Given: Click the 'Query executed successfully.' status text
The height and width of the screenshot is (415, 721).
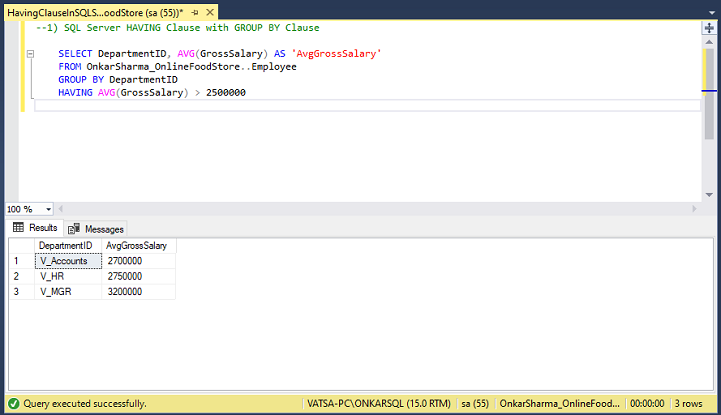Looking at the screenshot, I should (85, 404).
